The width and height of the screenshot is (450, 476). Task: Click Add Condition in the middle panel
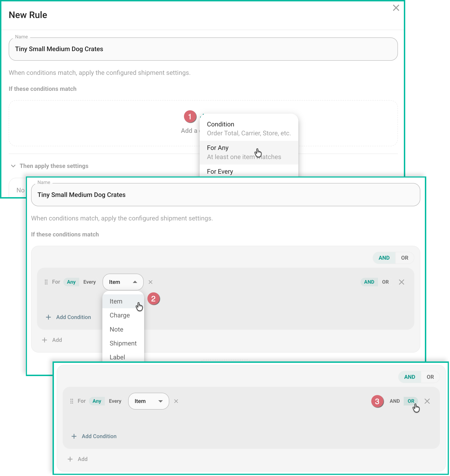click(x=68, y=318)
